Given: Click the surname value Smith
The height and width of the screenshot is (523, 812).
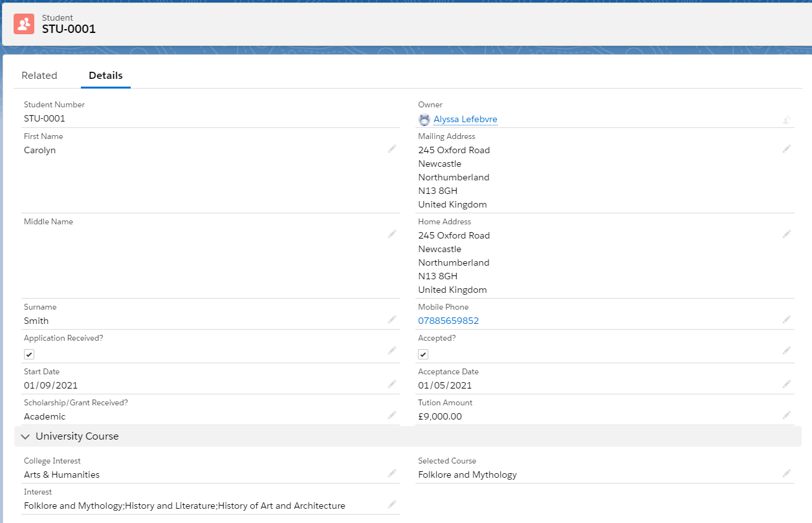Looking at the screenshot, I should (36, 321).
